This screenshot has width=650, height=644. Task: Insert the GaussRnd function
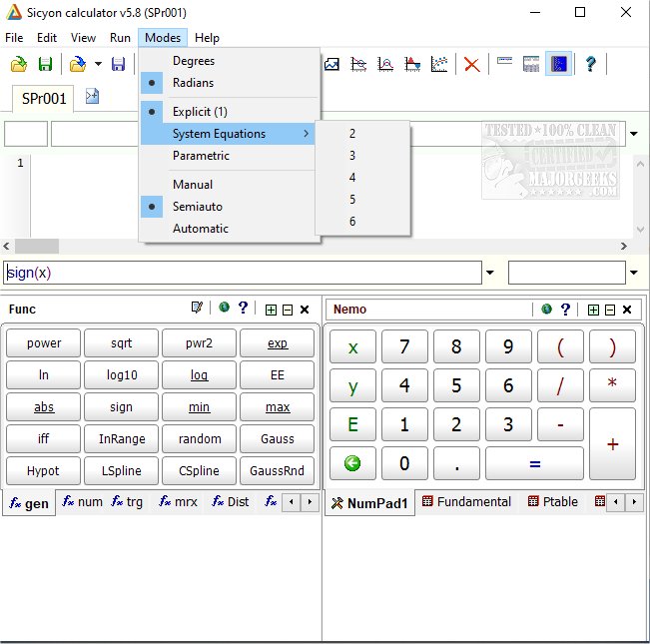point(277,471)
